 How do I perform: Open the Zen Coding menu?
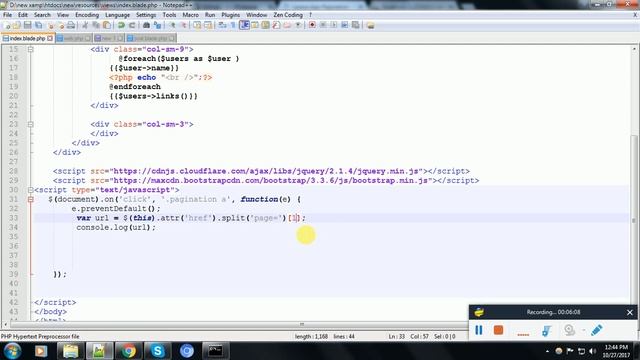click(288, 15)
